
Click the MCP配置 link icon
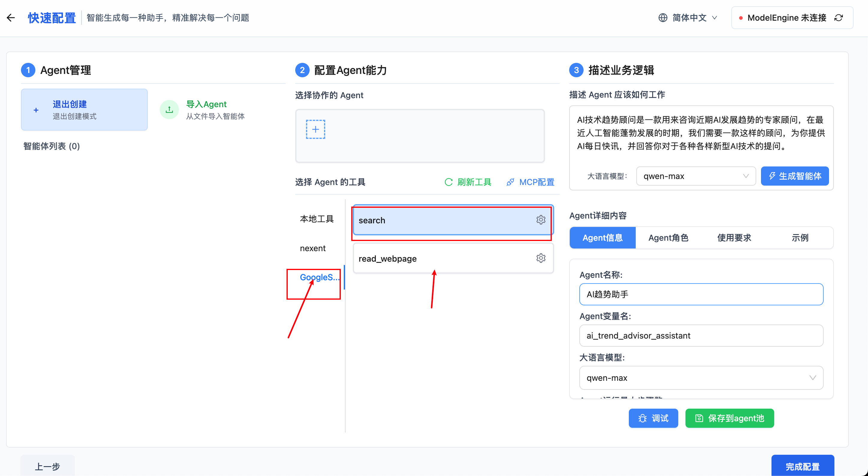510,182
